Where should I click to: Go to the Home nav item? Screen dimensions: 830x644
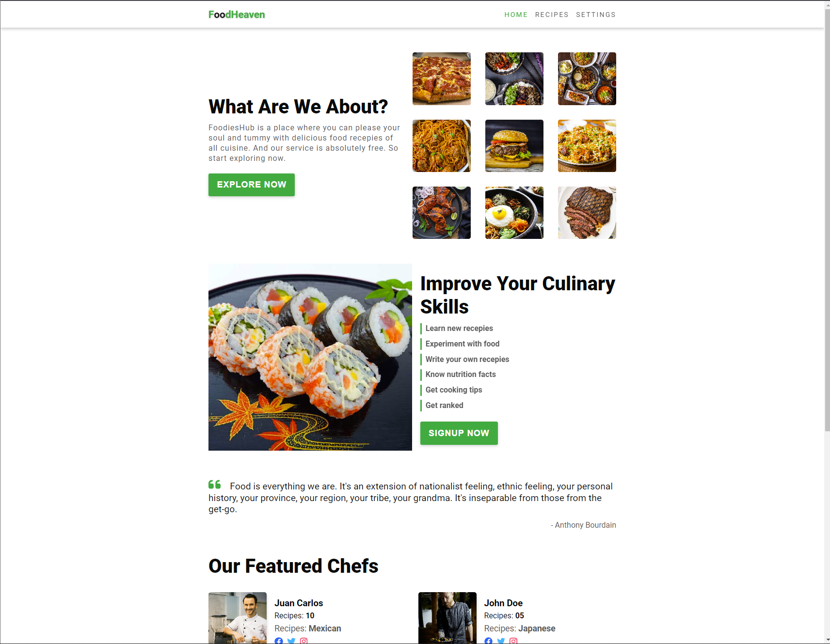coord(516,15)
